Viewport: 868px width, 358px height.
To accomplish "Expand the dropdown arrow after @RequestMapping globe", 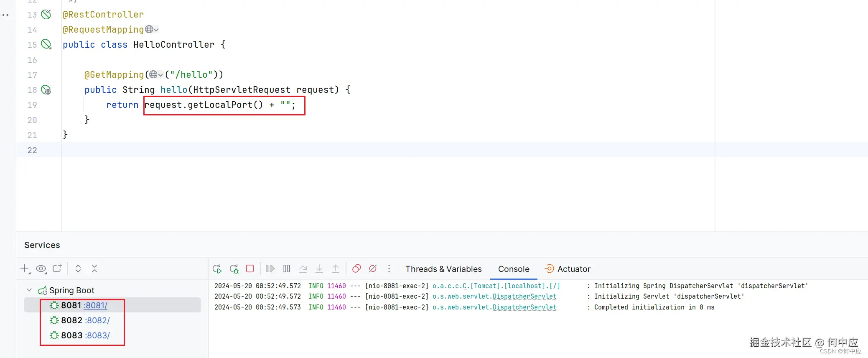I will [x=156, y=30].
